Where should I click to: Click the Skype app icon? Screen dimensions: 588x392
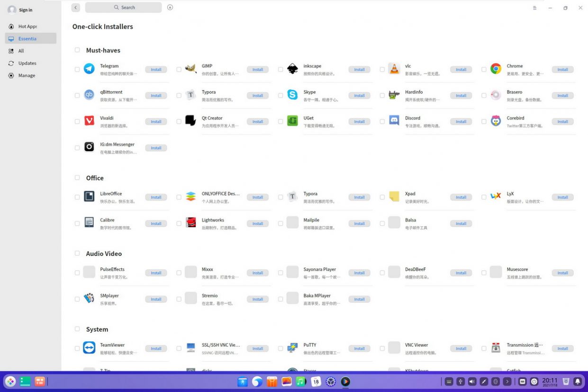[292, 95]
